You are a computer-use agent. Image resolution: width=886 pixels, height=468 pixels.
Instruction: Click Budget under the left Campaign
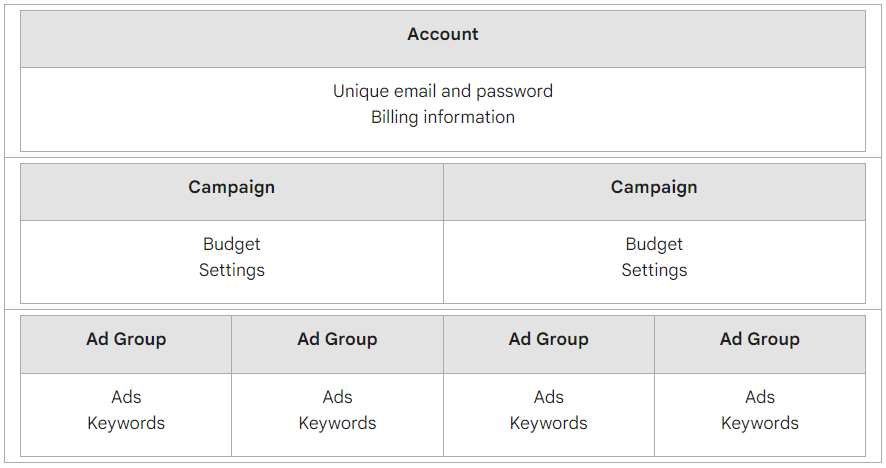pyautogui.click(x=231, y=244)
